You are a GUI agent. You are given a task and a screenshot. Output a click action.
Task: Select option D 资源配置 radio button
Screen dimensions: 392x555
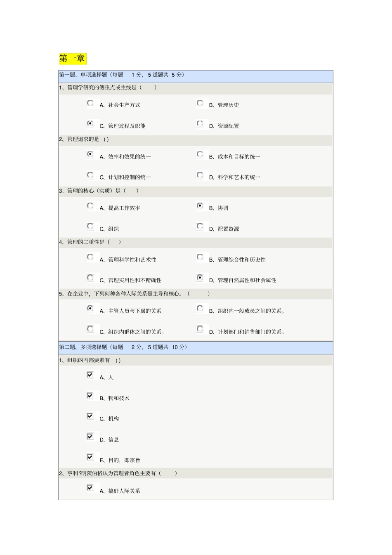coord(200,124)
